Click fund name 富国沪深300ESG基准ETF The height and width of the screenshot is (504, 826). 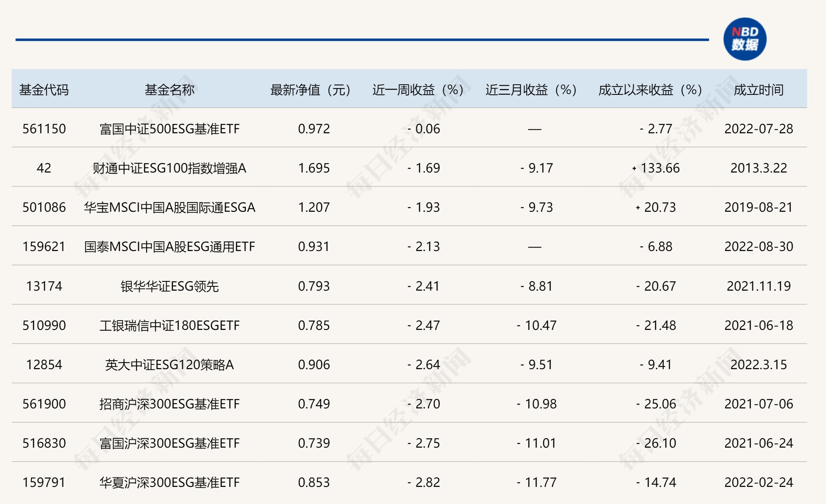point(170,443)
